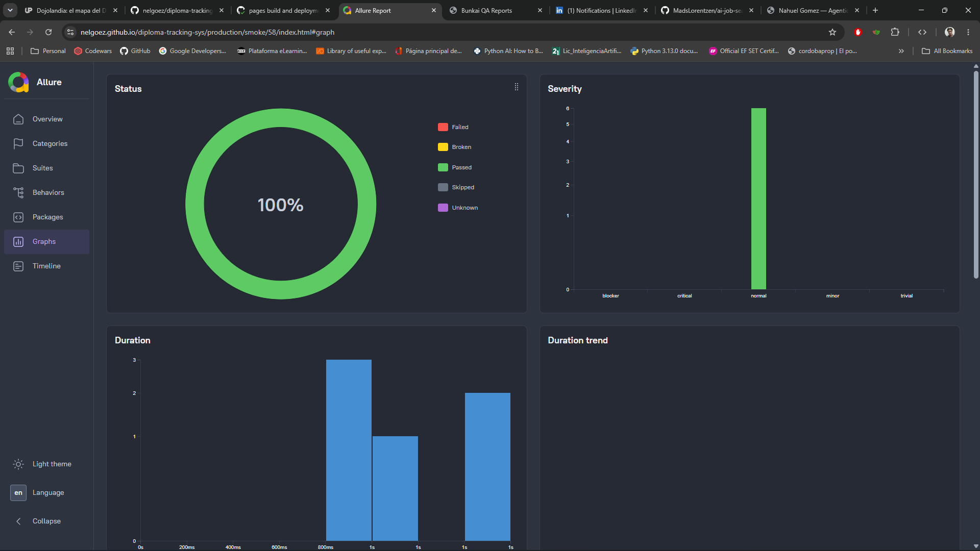Toggle the Unknown legend entry
The image size is (980, 551).
[458, 208]
